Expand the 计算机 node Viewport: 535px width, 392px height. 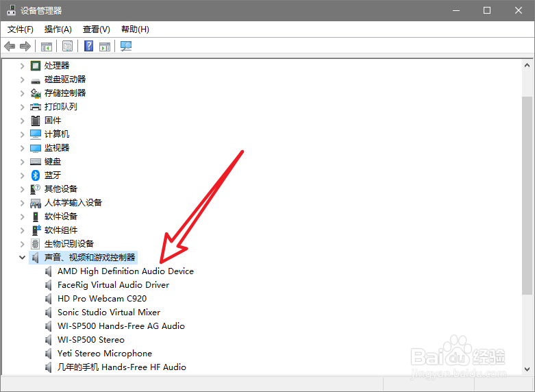point(22,134)
